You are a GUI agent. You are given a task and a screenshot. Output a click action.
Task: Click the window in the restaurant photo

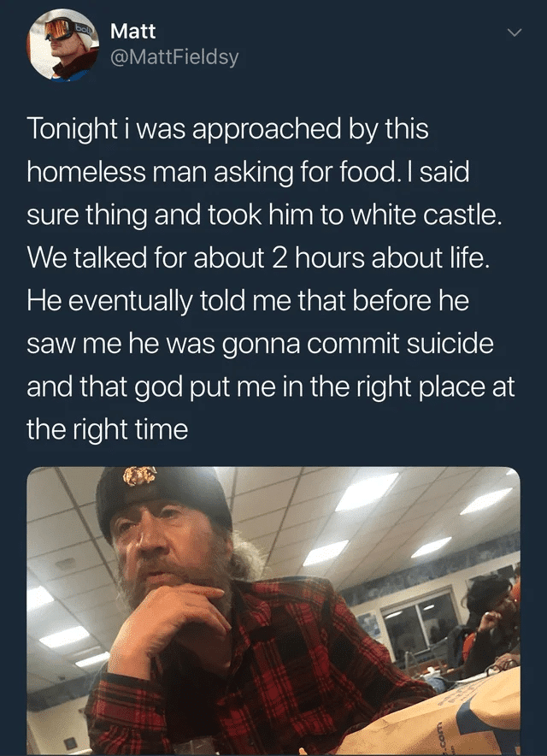point(420,623)
